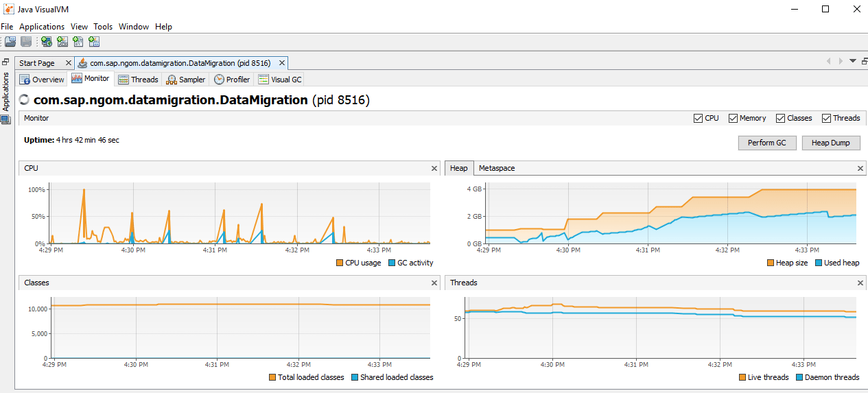
Task: Click the Live threads legend swatch
Action: coord(742,377)
